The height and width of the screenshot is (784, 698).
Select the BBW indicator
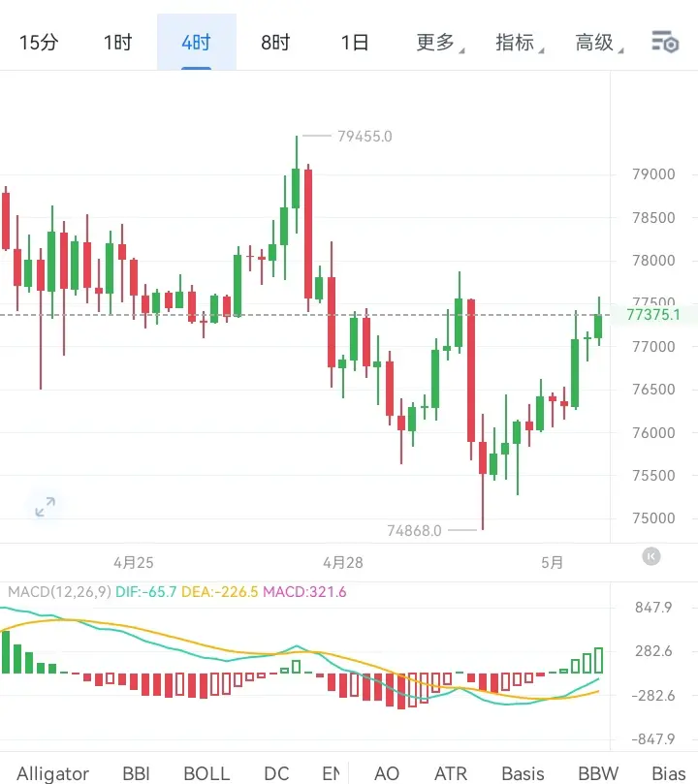pos(598,773)
